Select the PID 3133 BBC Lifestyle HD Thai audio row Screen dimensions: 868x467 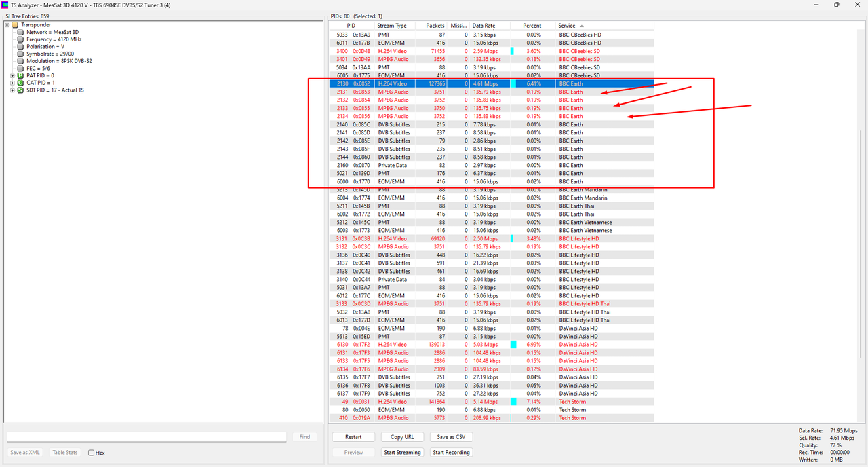click(492, 303)
